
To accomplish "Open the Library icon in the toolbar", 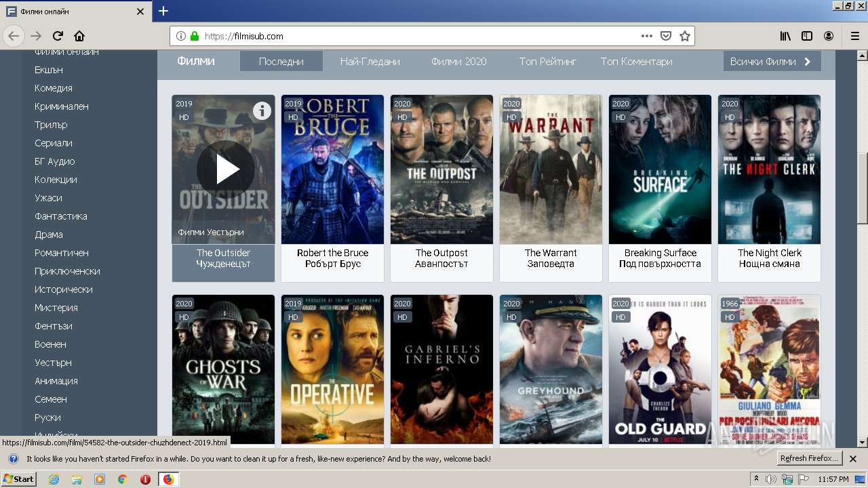I will coord(785,36).
